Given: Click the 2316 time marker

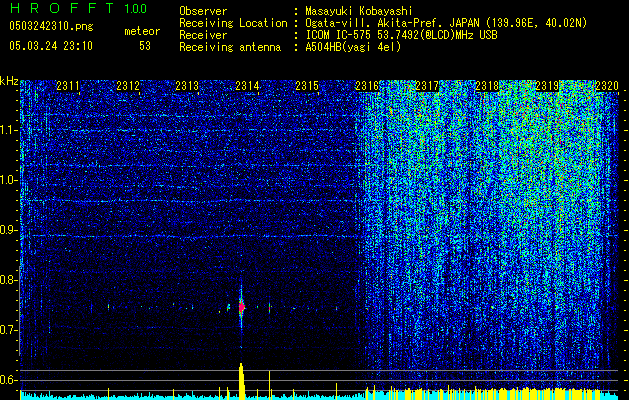Looking at the screenshot, I should pyautogui.click(x=367, y=86).
